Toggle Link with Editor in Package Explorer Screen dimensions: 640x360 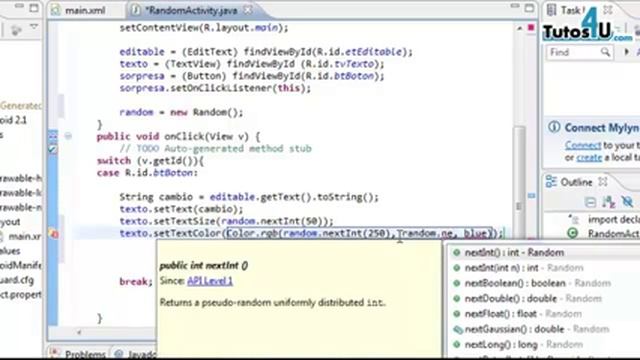coord(16,29)
